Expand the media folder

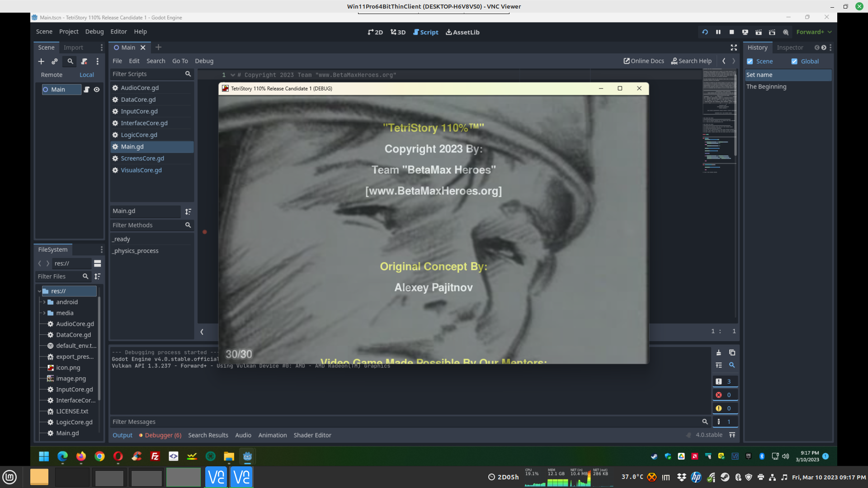click(44, 313)
